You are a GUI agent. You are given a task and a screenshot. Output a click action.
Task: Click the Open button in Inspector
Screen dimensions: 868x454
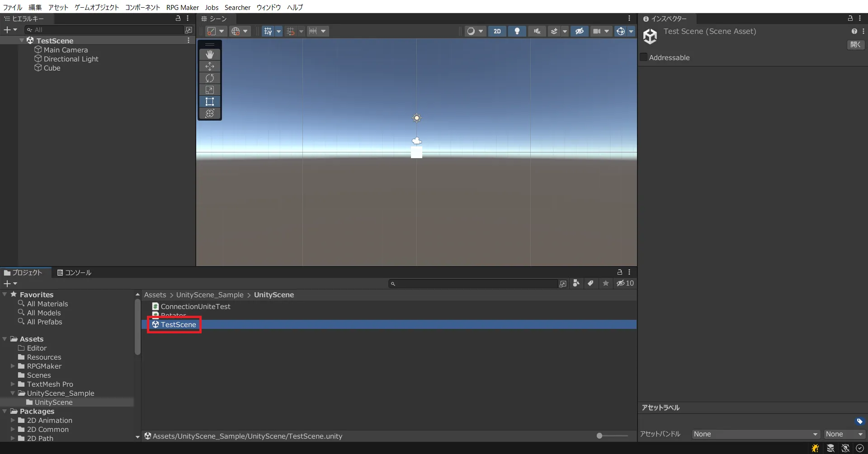[855, 45]
